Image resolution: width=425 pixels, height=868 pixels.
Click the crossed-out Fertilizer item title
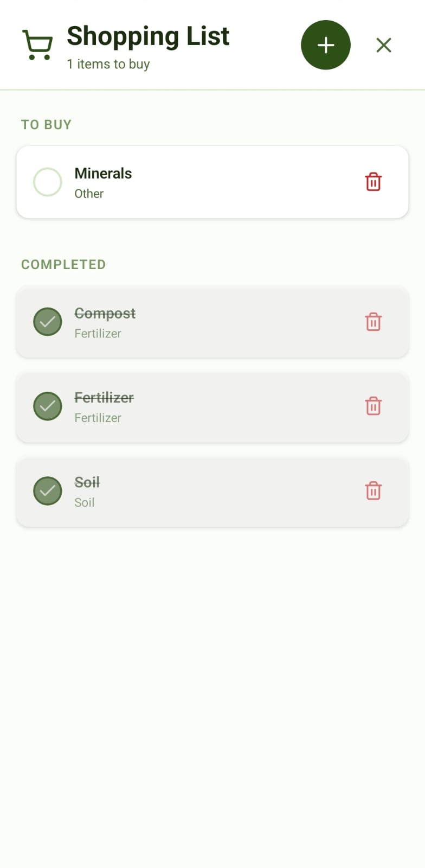(x=104, y=398)
